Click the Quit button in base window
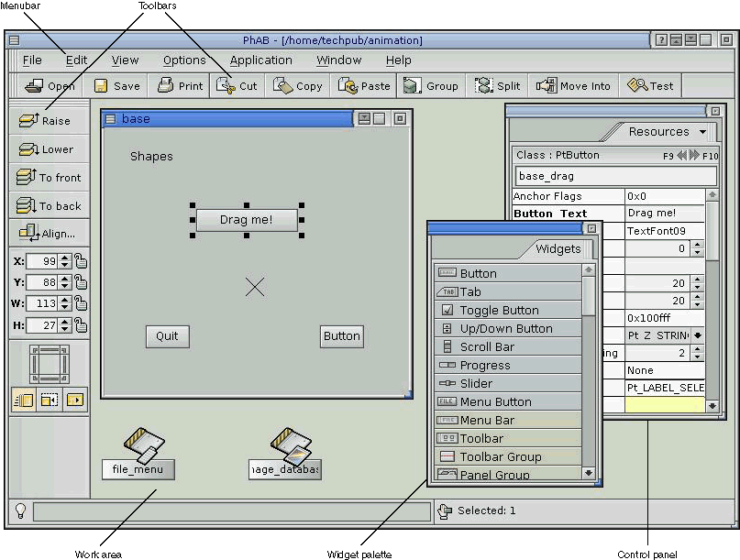Viewport: 740px width, 560px height. (x=167, y=336)
